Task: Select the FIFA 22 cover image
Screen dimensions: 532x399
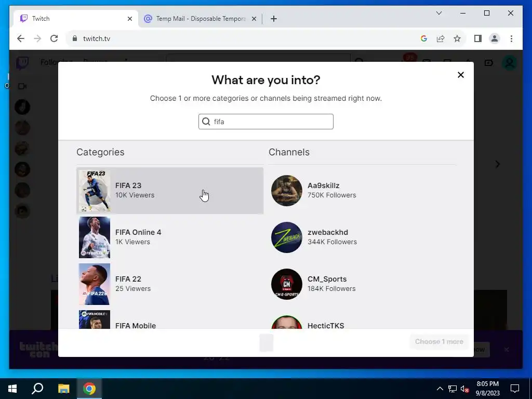Action: click(x=95, y=284)
